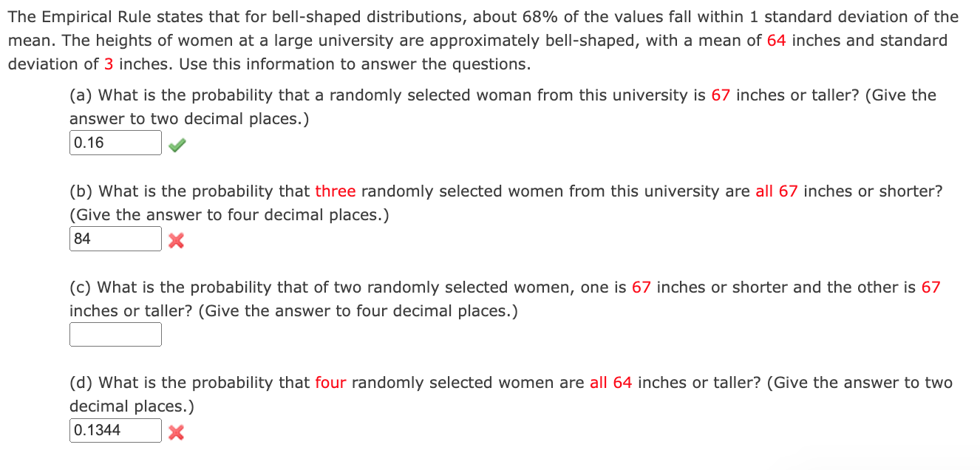This screenshot has width=980, height=470.
Task: Select the answer box for part (a)
Action: [115, 142]
